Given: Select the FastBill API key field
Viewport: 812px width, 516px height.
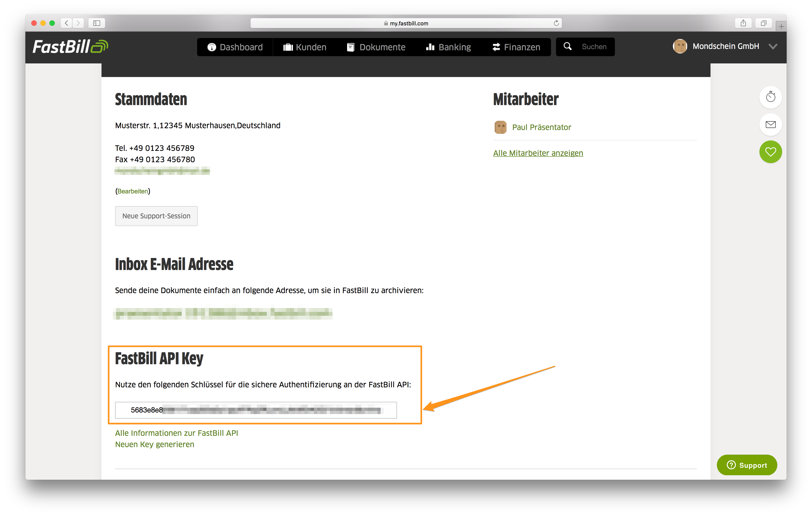Looking at the screenshot, I should coord(256,410).
